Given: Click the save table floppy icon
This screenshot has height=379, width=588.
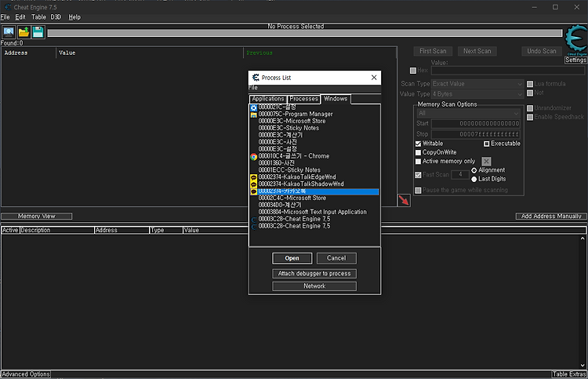Looking at the screenshot, I should (x=38, y=32).
